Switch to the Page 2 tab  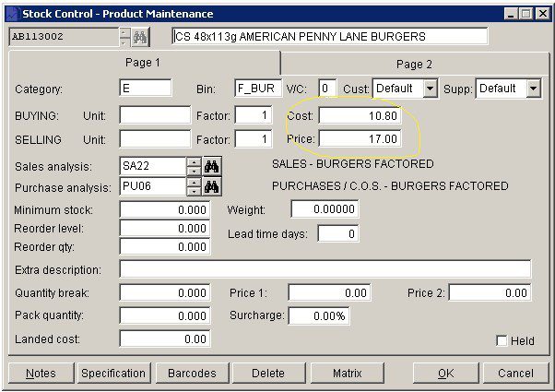click(414, 64)
